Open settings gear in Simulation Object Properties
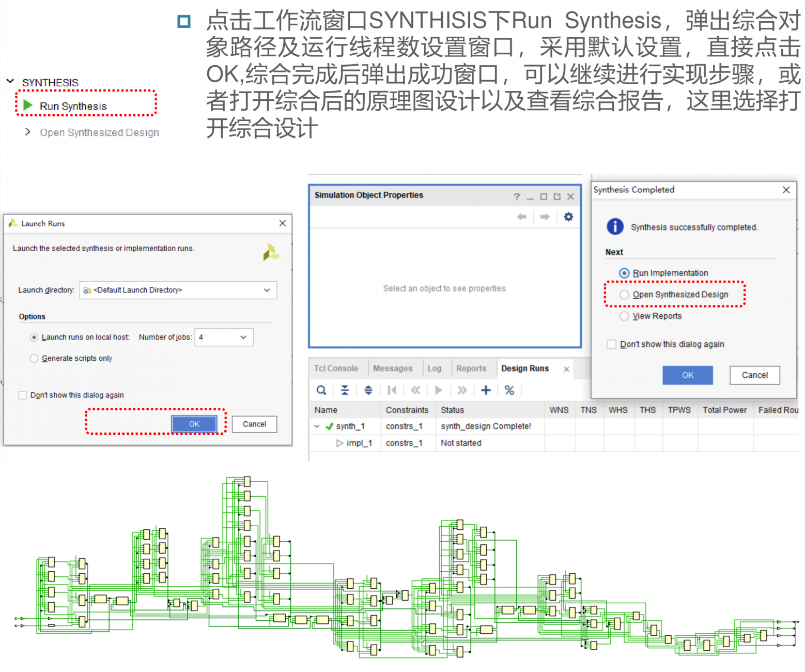The width and height of the screenshot is (805, 672). tap(568, 217)
